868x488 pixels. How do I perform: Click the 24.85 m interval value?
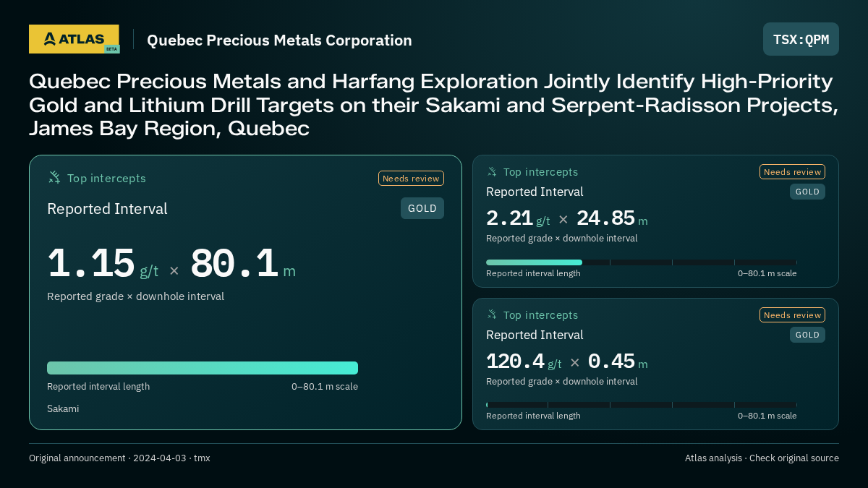click(612, 218)
